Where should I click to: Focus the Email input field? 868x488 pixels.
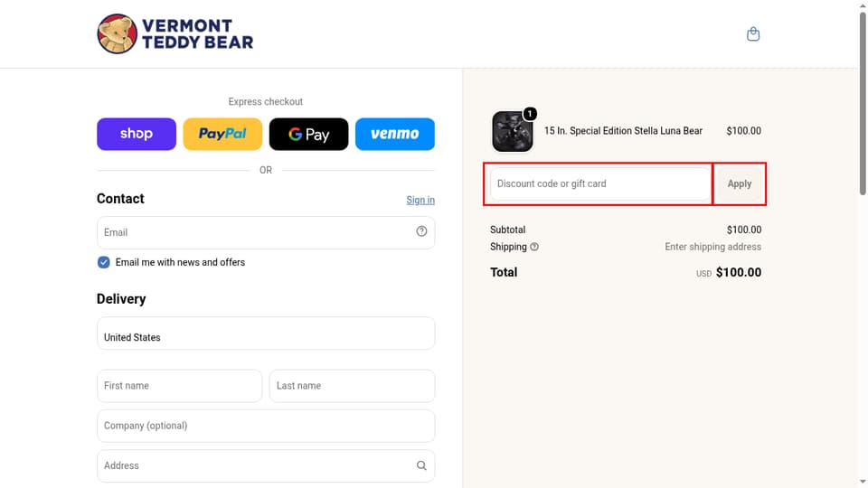tap(266, 232)
